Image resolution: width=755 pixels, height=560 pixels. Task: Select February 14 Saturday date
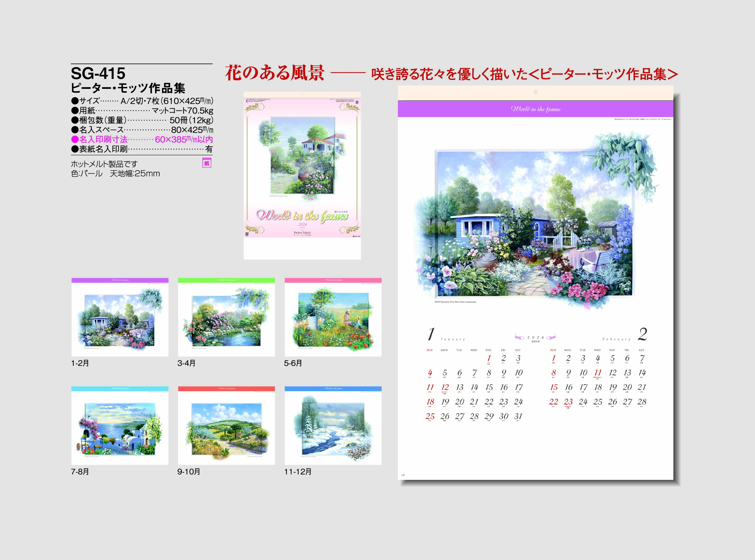642,372
